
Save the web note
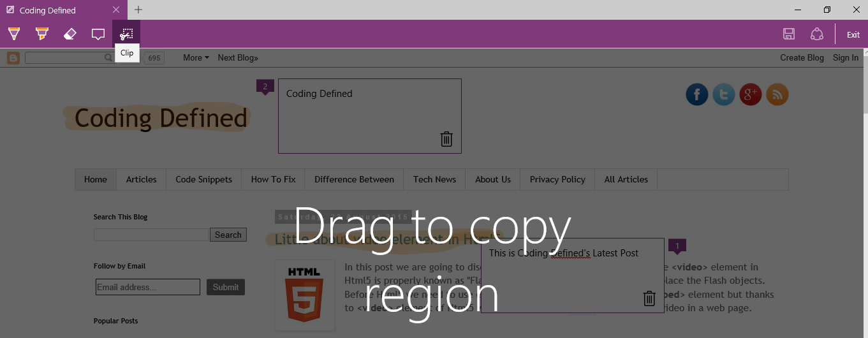click(789, 34)
